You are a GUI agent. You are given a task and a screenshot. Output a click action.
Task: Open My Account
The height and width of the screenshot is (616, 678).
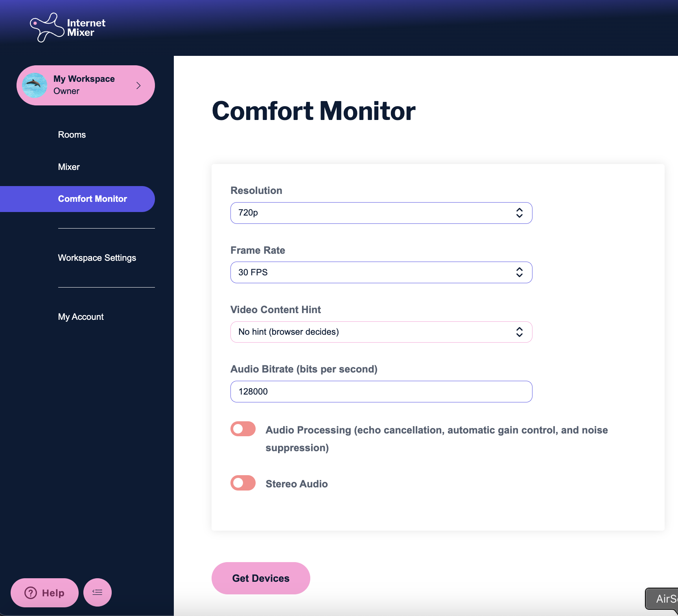[x=80, y=316]
